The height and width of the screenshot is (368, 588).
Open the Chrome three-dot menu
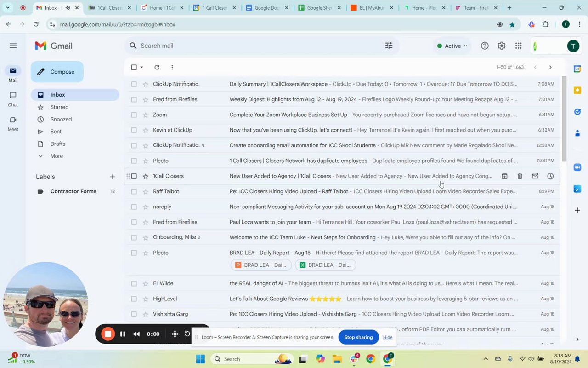pyautogui.click(x=580, y=24)
